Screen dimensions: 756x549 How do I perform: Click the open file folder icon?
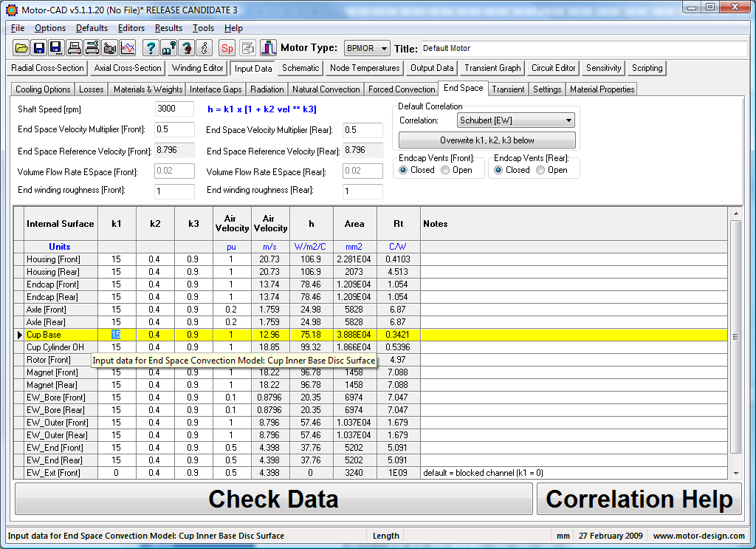tap(21, 48)
